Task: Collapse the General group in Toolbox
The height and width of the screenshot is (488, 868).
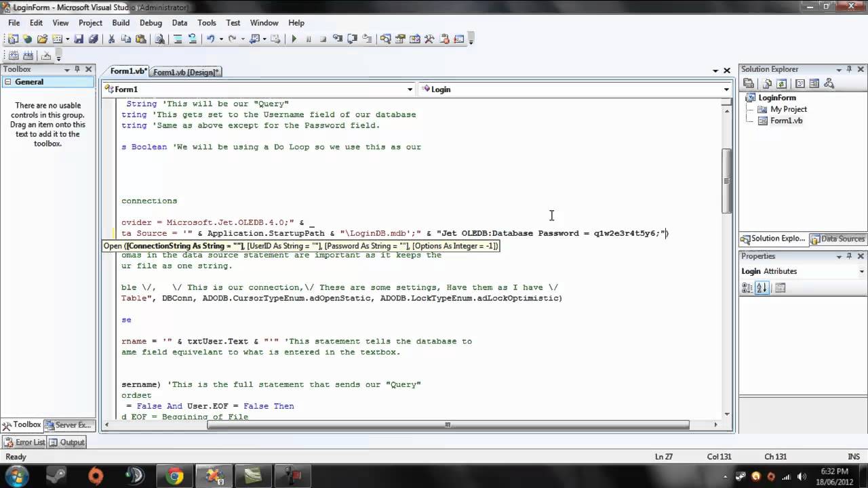Action: click(x=7, y=82)
